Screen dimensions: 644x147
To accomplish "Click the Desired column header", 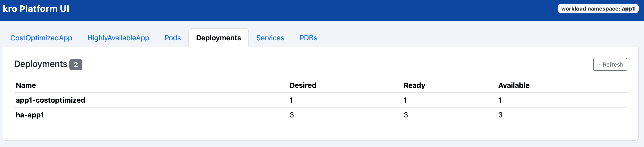I will [x=303, y=85].
